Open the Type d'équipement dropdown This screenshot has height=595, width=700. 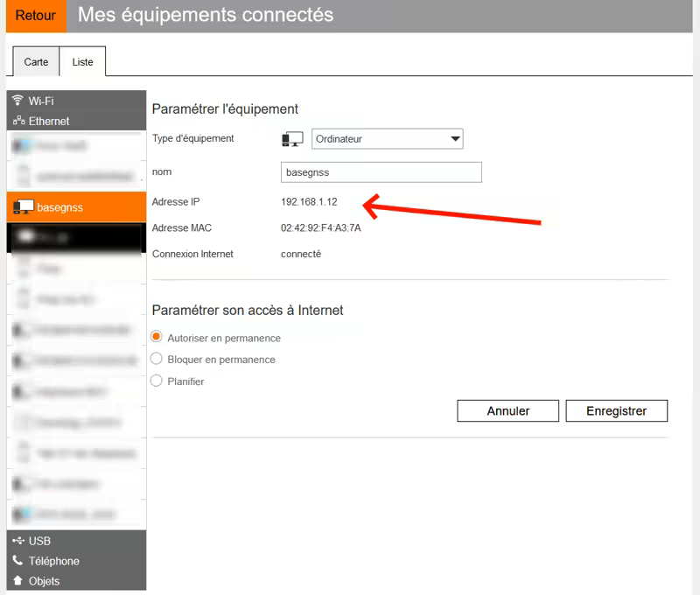tap(387, 139)
